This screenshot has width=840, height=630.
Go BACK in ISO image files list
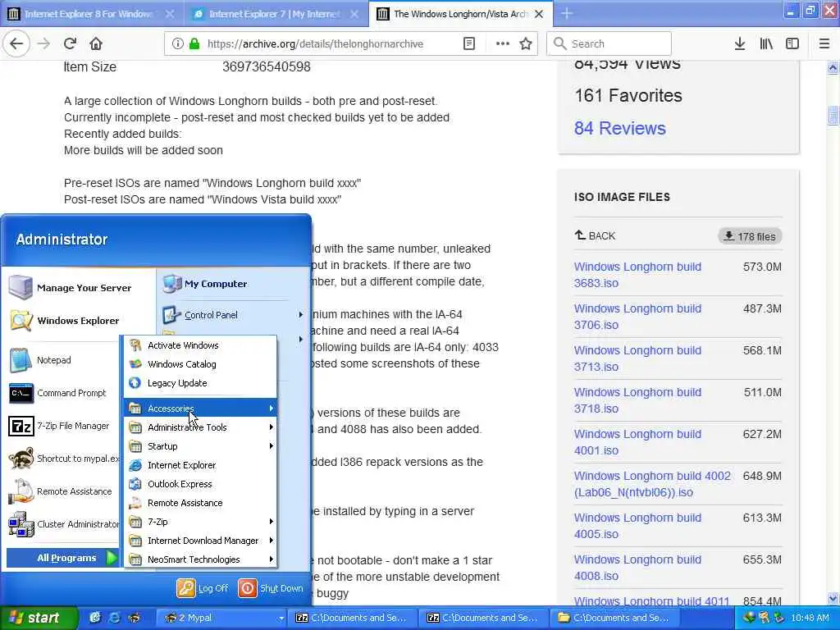[x=595, y=235]
